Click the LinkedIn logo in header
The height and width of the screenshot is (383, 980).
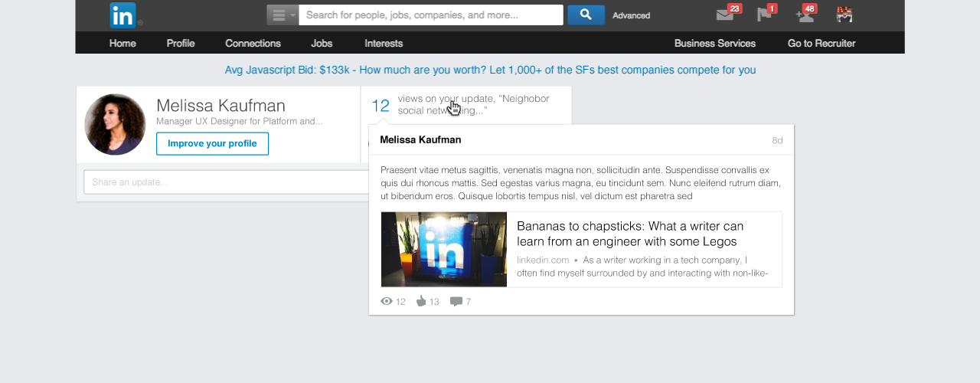pyautogui.click(x=122, y=15)
